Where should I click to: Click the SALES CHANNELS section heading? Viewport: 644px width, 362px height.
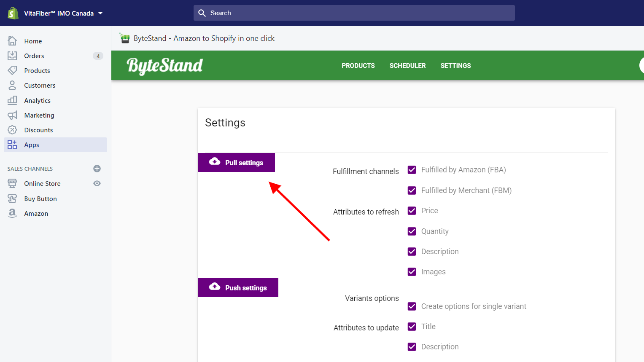(x=30, y=169)
